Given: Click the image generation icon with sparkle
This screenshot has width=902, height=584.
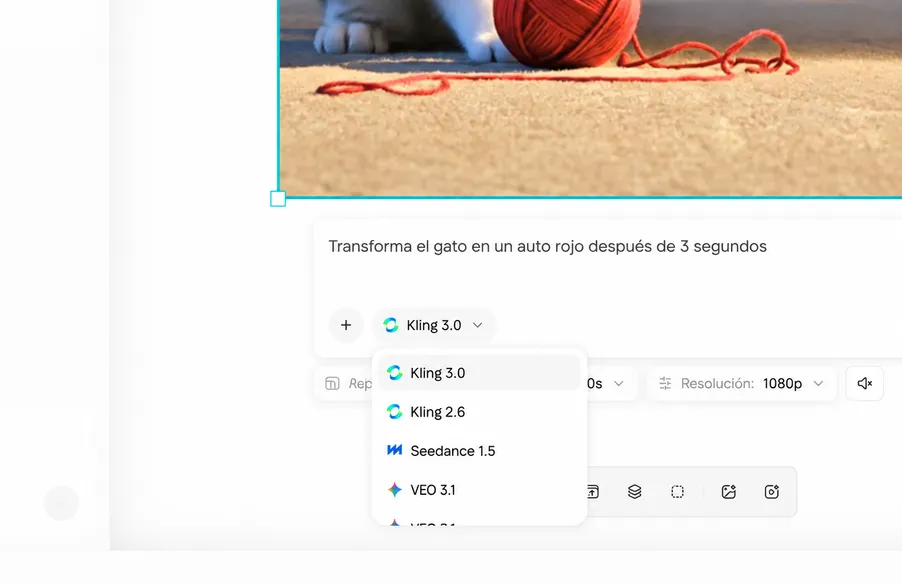Looking at the screenshot, I should point(729,492).
